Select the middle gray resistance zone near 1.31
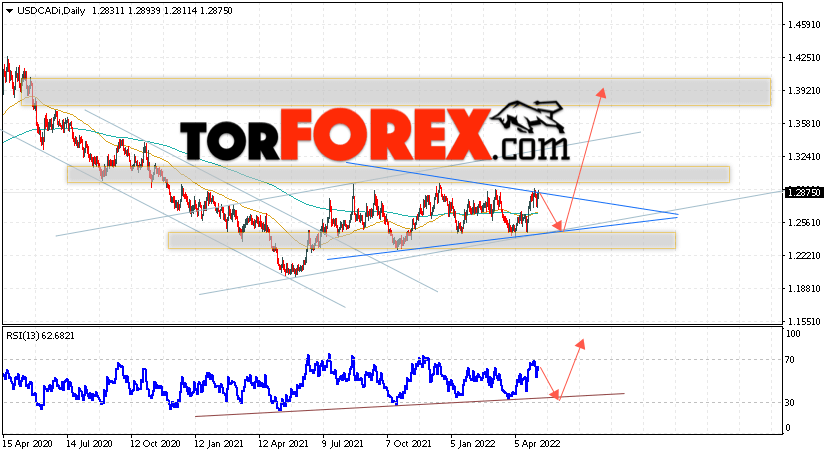 pyautogui.click(x=398, y=175)
